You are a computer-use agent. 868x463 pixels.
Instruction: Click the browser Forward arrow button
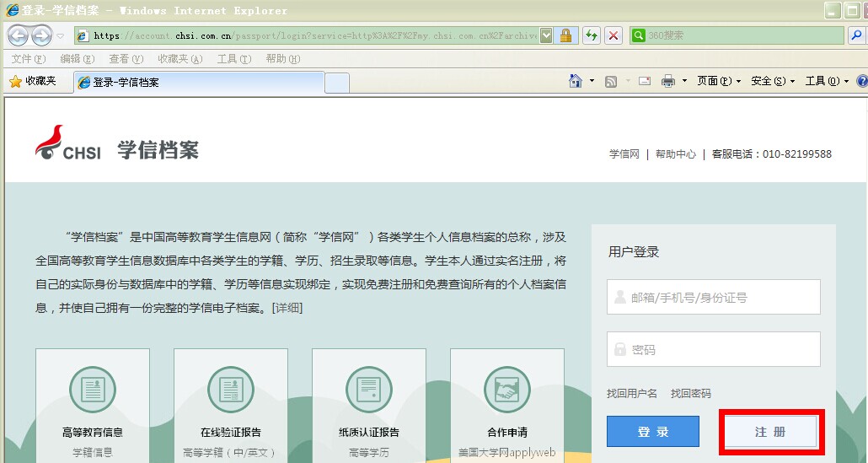(x=41, y=36)
